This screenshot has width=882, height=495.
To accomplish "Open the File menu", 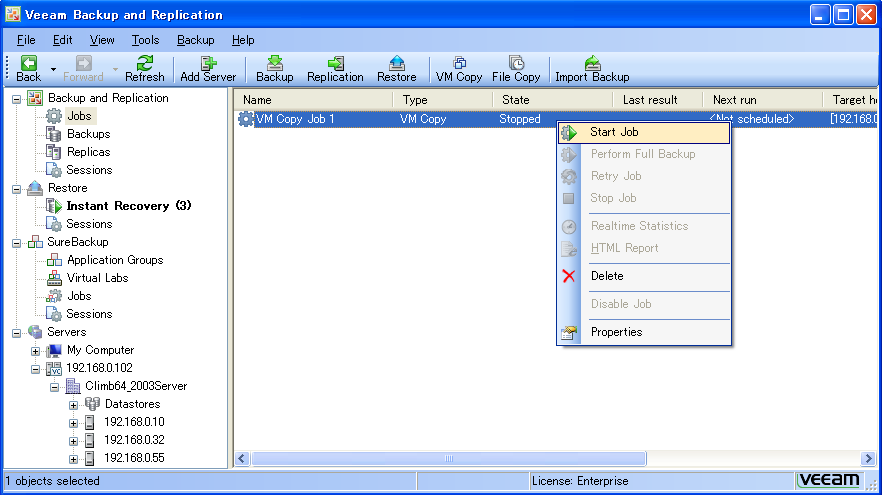I will [x=26, y=40].
